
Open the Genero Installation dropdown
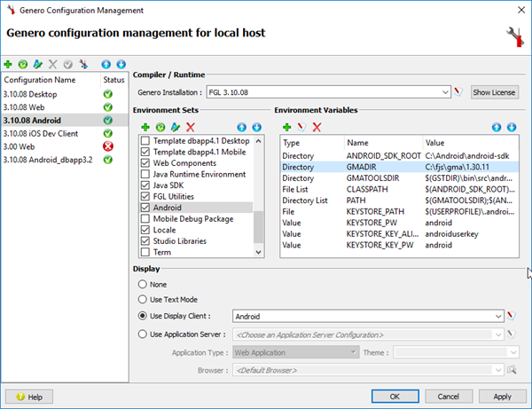pos(445,92)
